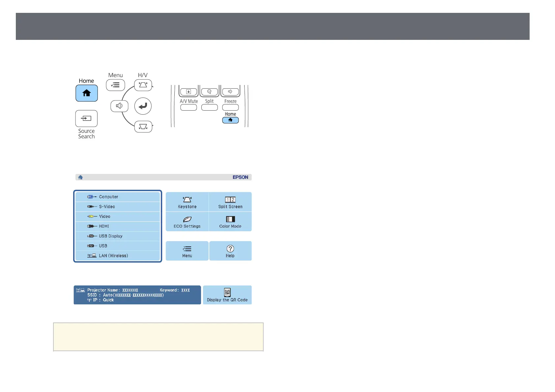Image resolution: width=555 pixels, height=392 pixels.
Task: Click the volume speaker button on control panel
Action: click(x=119, y=106)
